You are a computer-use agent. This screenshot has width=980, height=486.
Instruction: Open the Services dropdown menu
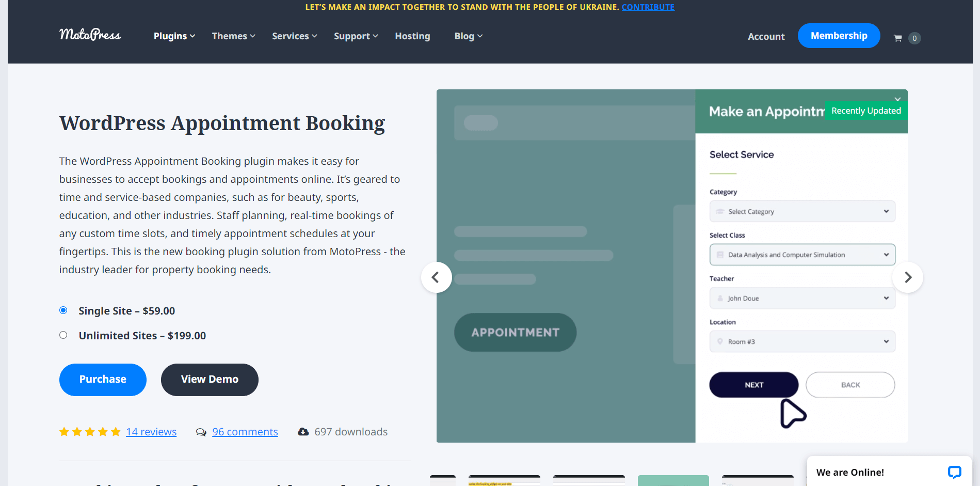pyautogui.click(x=294, y=36)
